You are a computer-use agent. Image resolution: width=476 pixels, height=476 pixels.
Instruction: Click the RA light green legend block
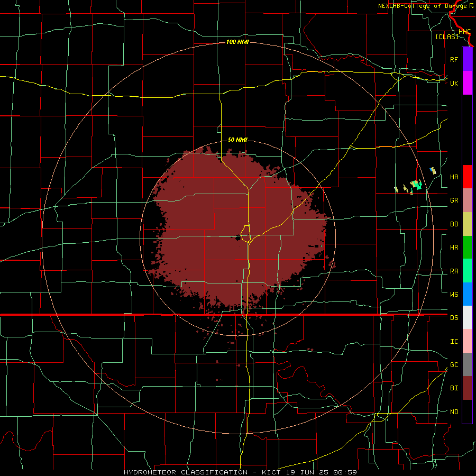467,271
